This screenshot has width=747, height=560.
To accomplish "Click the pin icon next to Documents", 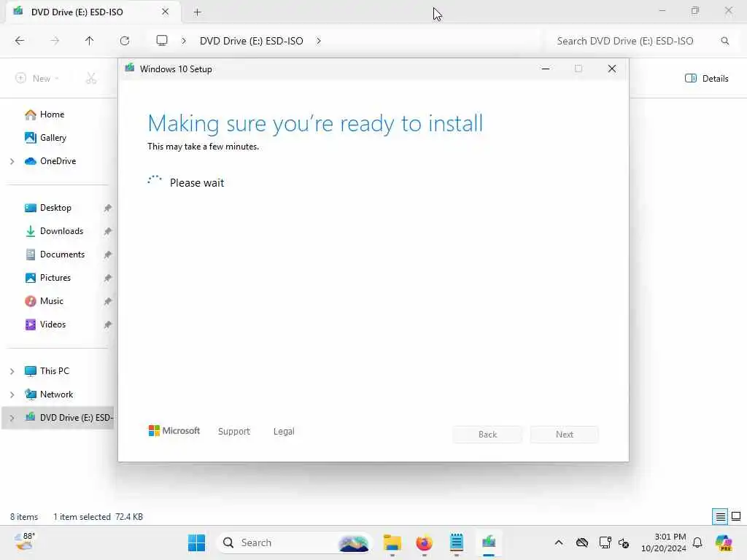I will tap(108, 254).
